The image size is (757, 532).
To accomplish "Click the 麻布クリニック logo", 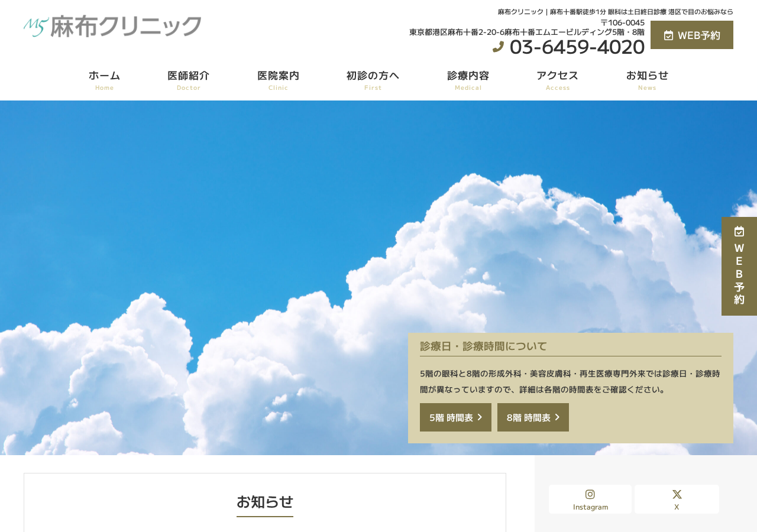I will click(x=112, y=27).
